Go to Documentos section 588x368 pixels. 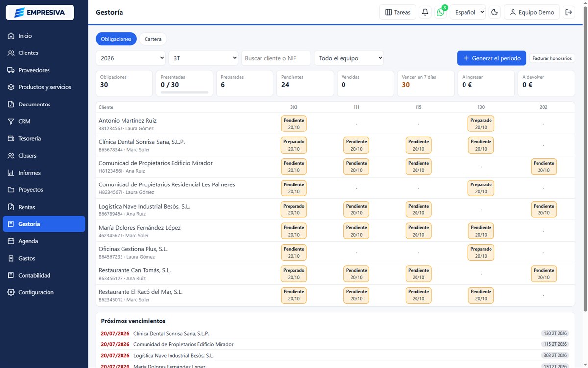click(x=44, y=105)
